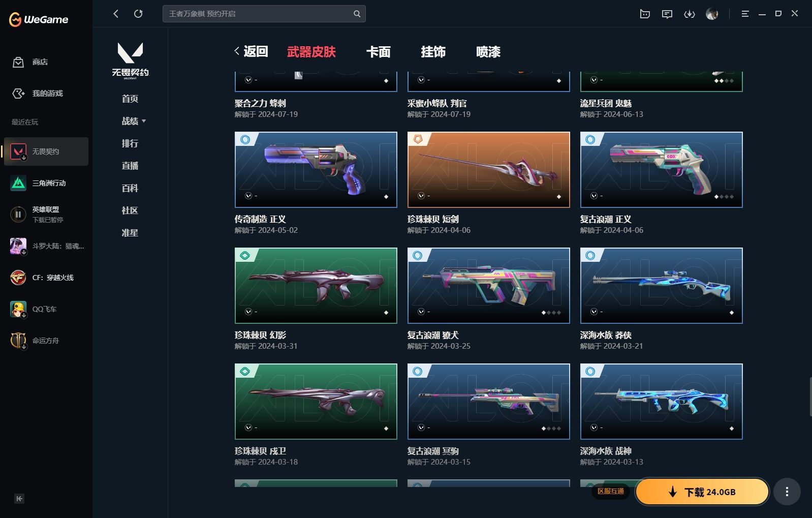Switch to the 喷漆 tab
Viewport: 812px width, 518px height.
point(488,52)
